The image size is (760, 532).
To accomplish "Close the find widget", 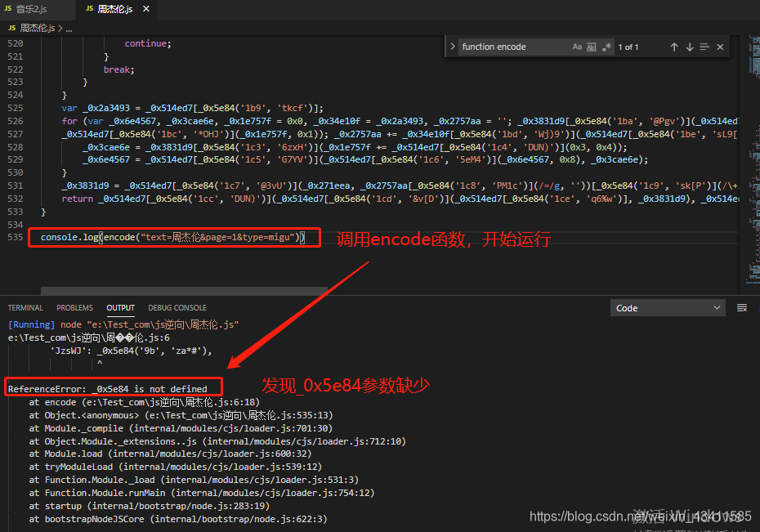I will coord(720,47).
